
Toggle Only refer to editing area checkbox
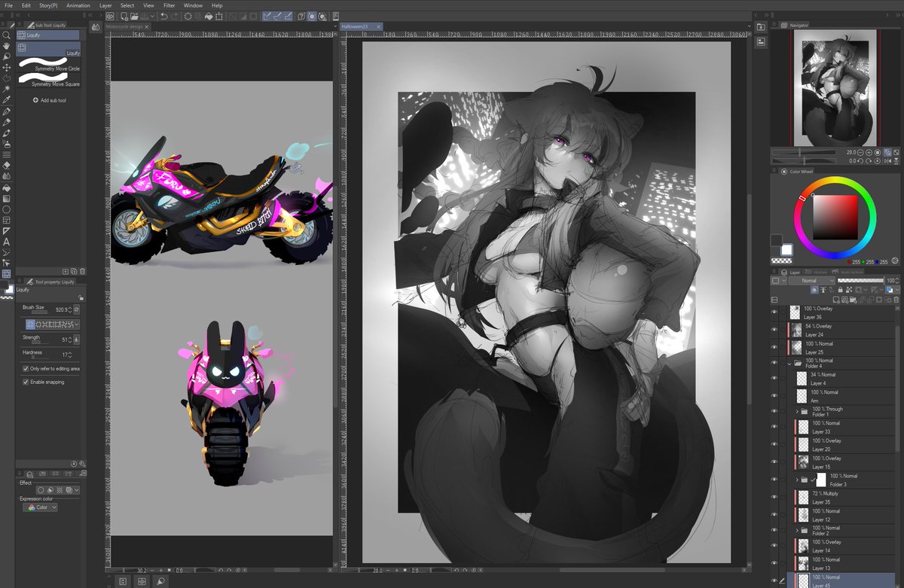click(26, 369)
